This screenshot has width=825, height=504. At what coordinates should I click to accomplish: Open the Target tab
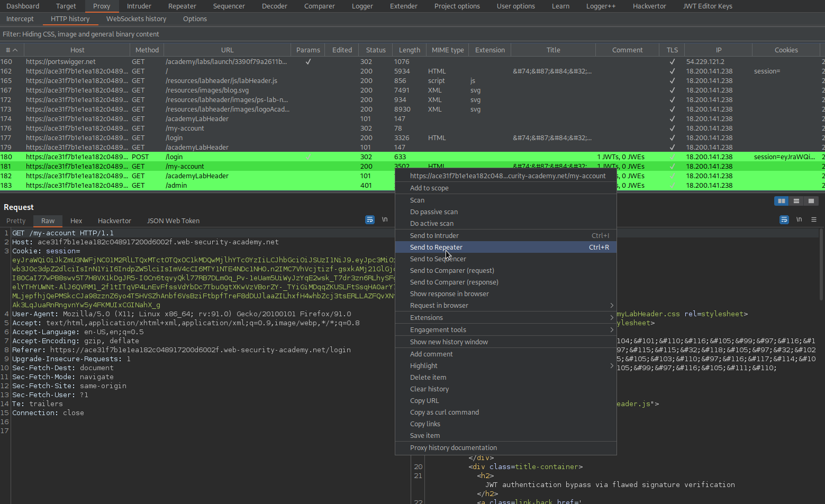(66, 6)
